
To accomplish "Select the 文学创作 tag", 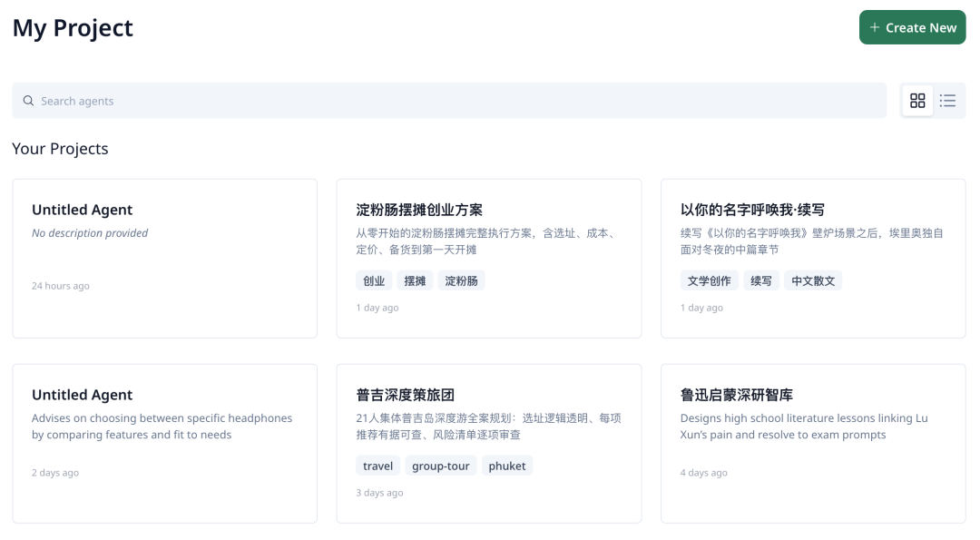I will pos(709,280).
